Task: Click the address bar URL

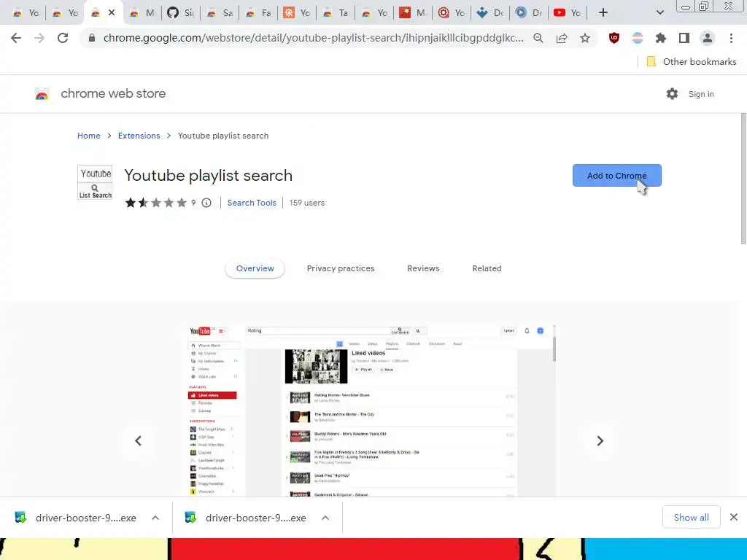Action: click(x=313, y=38)
